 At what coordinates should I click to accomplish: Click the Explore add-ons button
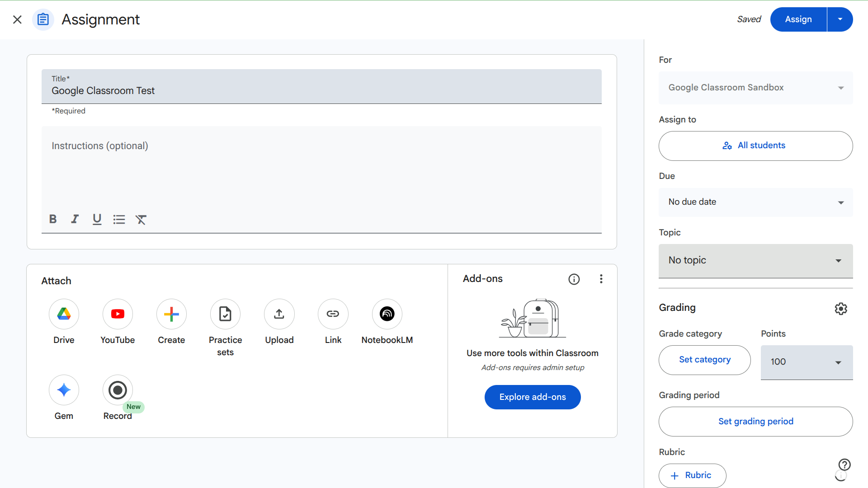click(533, 397)
